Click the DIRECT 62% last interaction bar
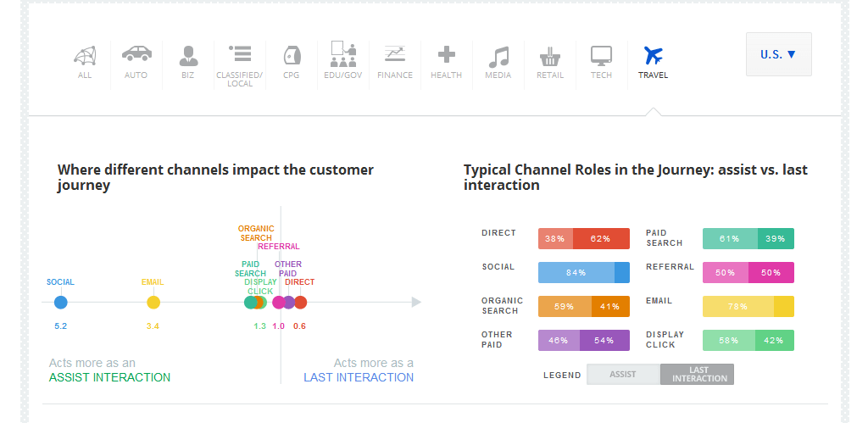868x423 pixels. click(x=601, y=239)
